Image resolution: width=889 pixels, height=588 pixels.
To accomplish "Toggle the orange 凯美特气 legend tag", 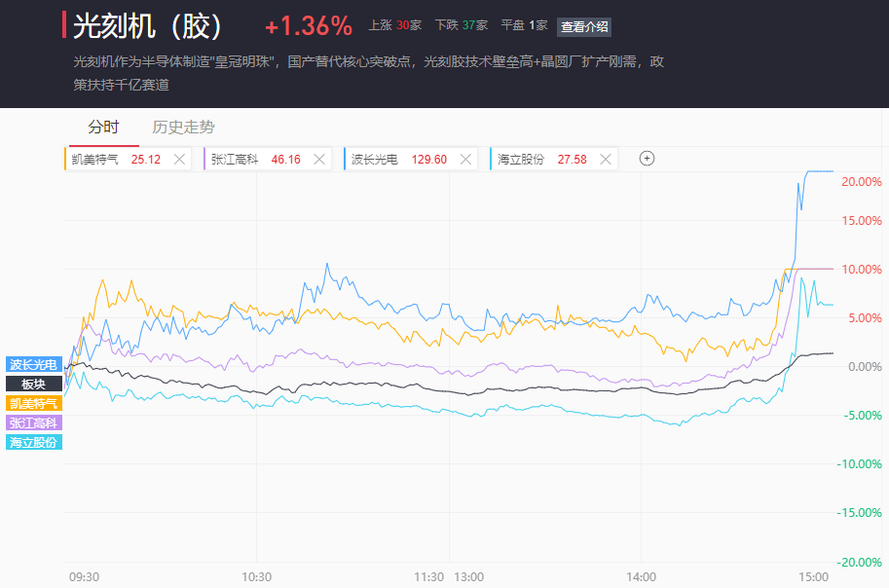I will pyautogui.click(x=34, y=403).
